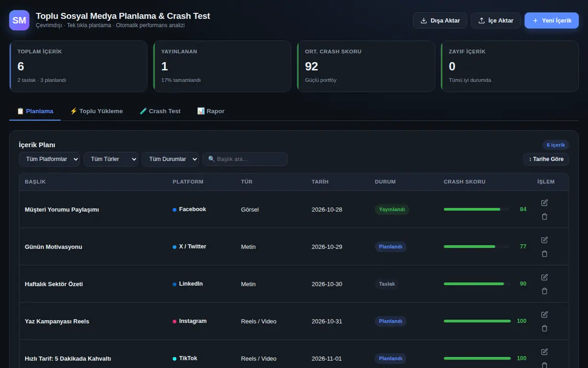Click the Yayınlanan stat card
This screenshot has width=588, height=368.
[x=222, y=66]
